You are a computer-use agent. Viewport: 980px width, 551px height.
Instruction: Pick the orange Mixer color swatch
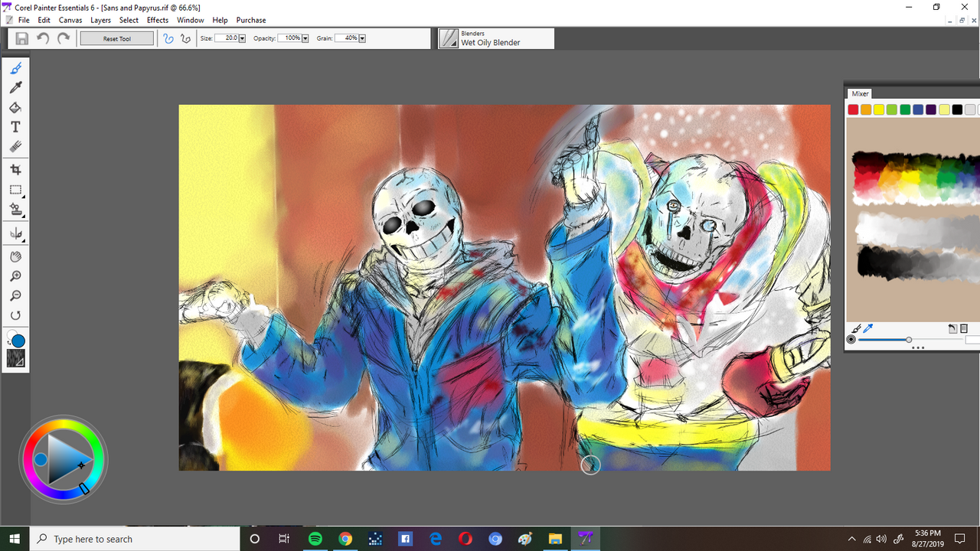coord(867,110)
